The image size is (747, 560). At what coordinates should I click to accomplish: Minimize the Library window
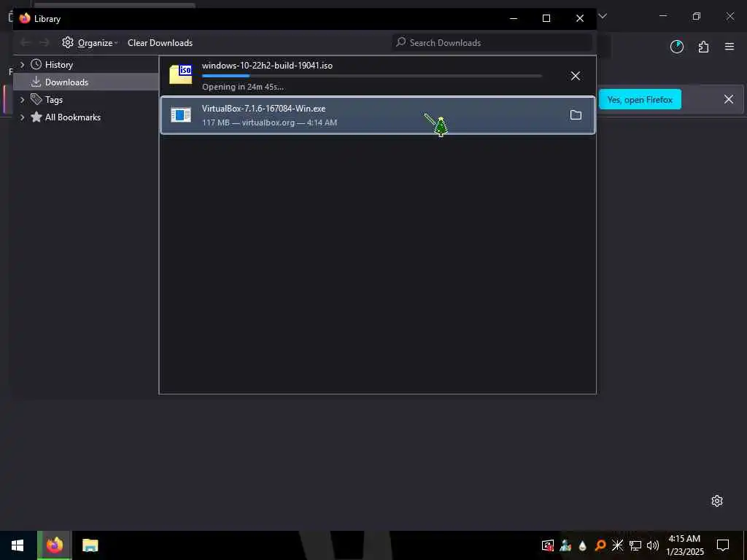[514, 18]
